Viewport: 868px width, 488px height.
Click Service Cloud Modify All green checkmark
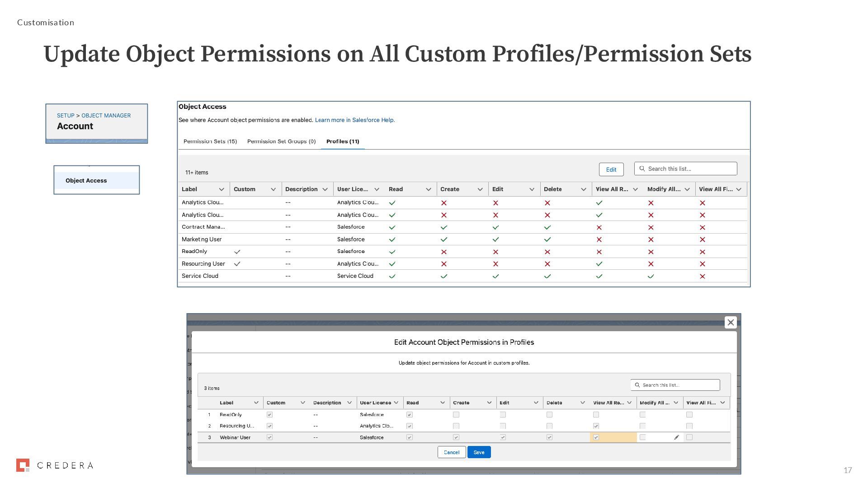click(651, 276)
